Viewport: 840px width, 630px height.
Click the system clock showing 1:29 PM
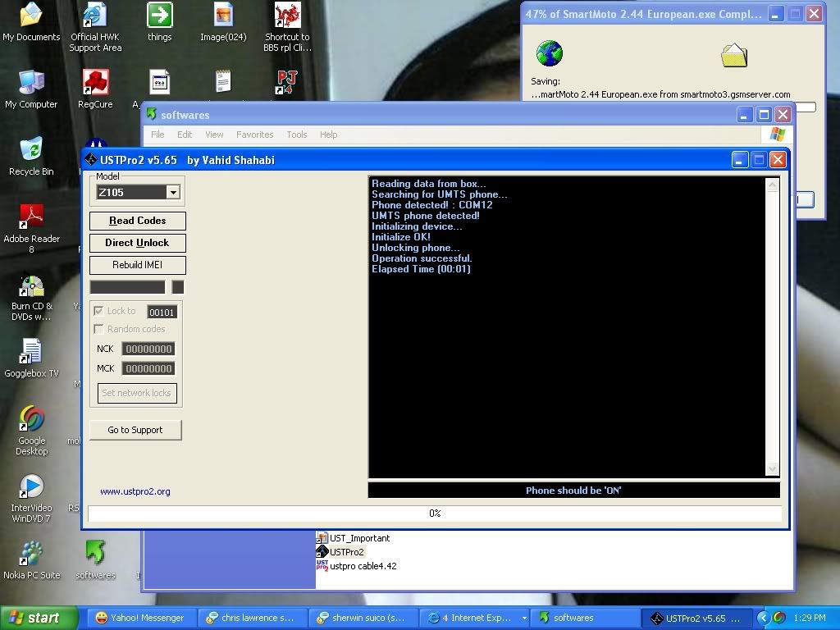pyautogui.click(x=810, y=618)
